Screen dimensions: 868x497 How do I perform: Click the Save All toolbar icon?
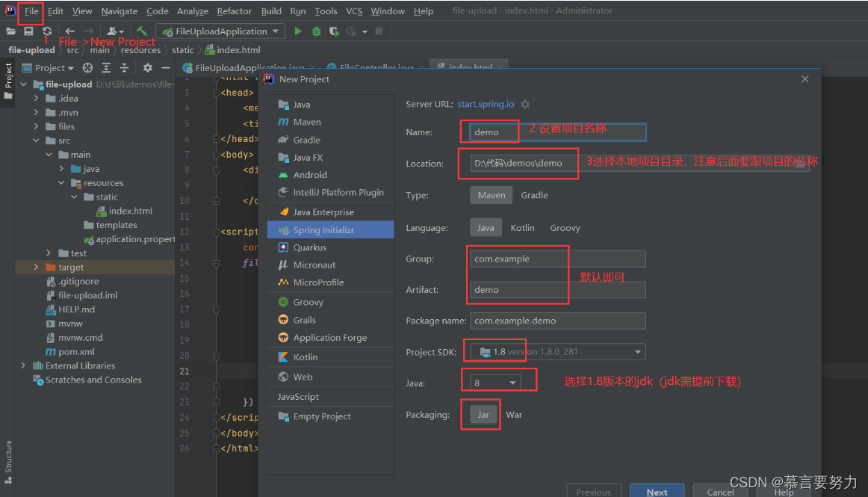pos(28,31)
